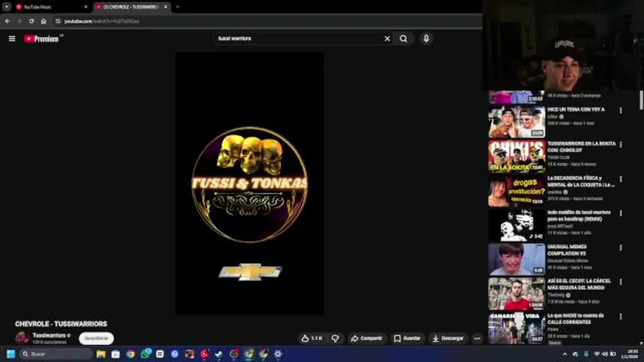Open 'La DECADENCIA FÍSICA y MENTAL' thumbnail
The width and height of the screenshot is (644, 362).
pos(517,191)
